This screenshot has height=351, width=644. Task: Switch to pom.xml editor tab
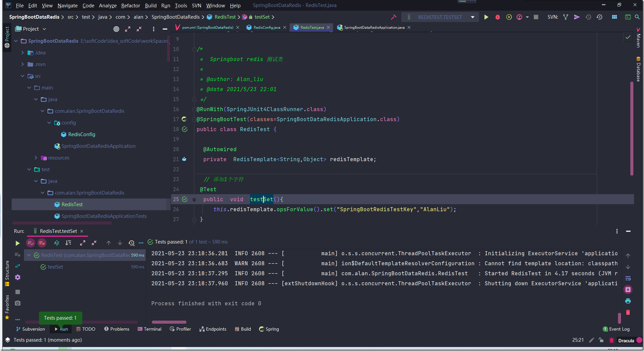tap(207, 27)
